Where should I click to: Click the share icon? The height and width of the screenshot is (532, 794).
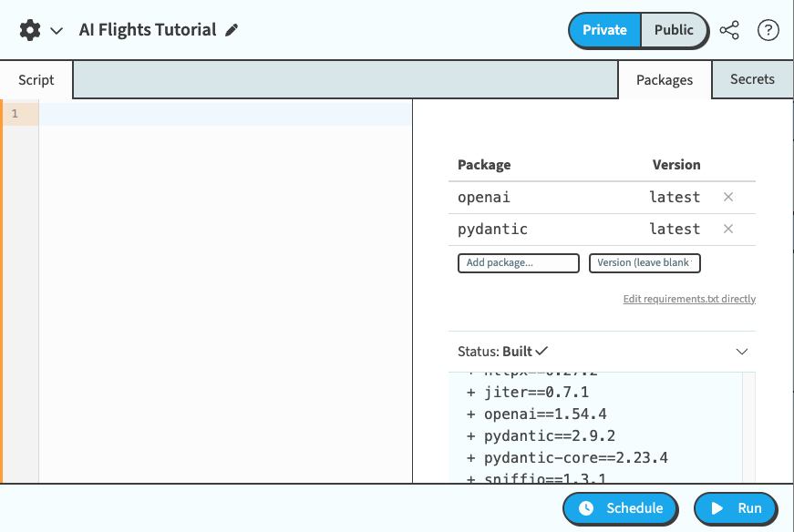(729, 30)
